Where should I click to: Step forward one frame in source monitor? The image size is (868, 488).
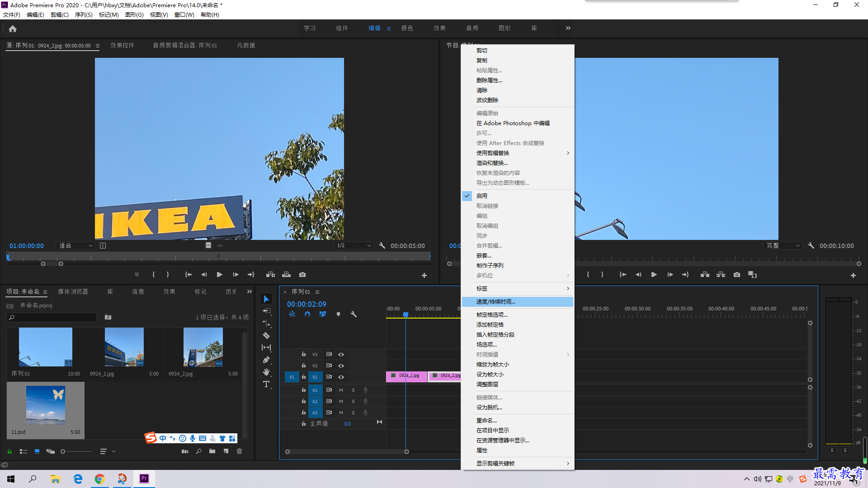(236, 275)
